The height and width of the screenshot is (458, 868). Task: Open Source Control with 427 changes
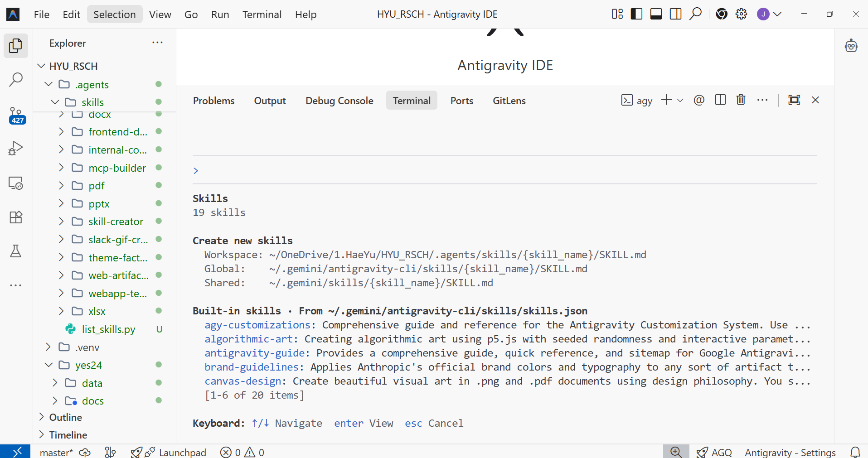16,115
